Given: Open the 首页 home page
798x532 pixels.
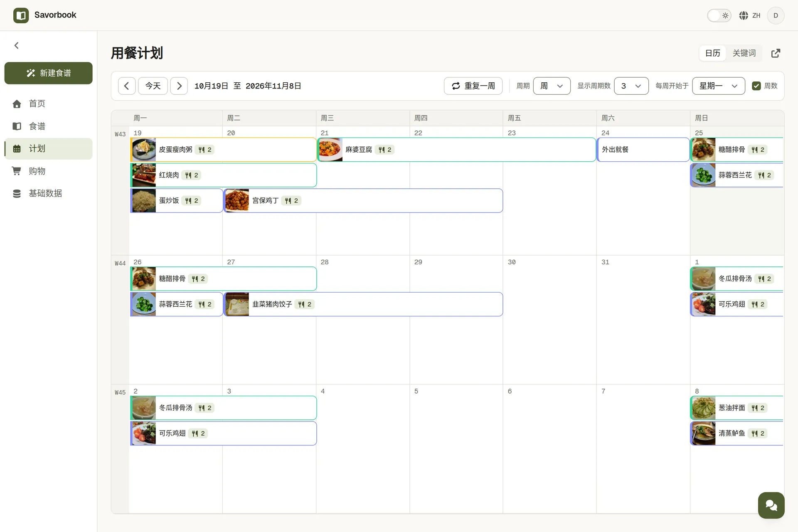Looking at the screenshot, I should click(48, 103).
